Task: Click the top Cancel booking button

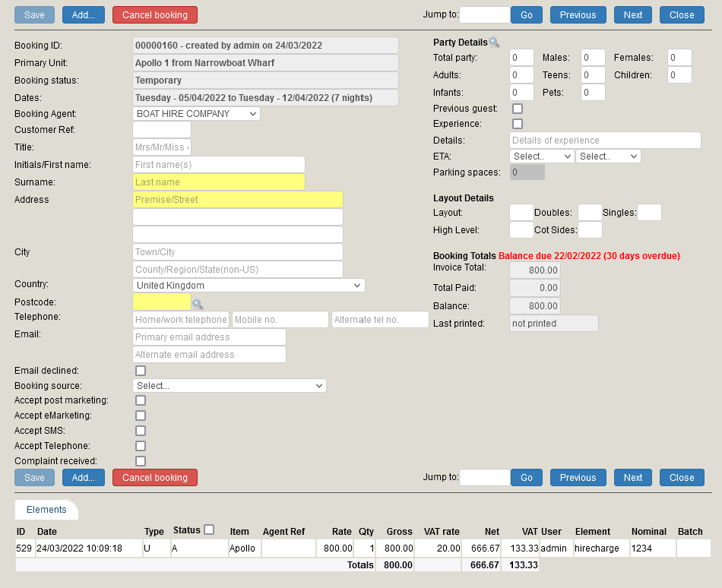Action: click(155, 15)
